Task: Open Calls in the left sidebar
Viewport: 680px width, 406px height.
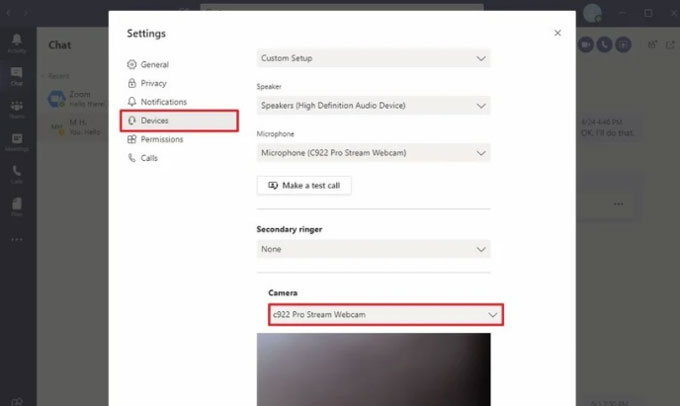Action: [17, 174]
